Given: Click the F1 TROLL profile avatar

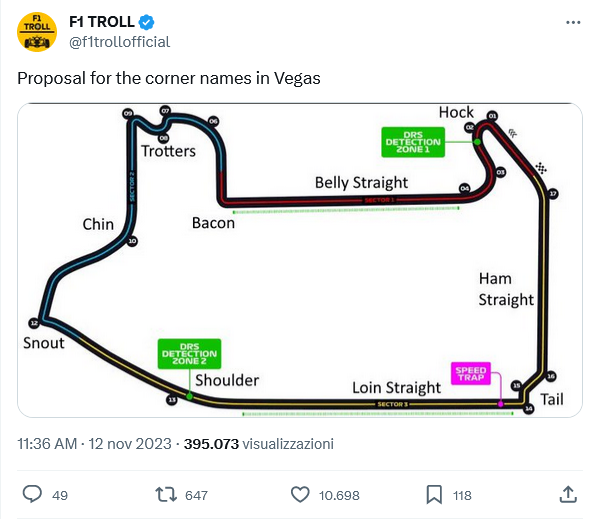Looking at the screenshot, I should pyautogui.click(x=37, y=32).
